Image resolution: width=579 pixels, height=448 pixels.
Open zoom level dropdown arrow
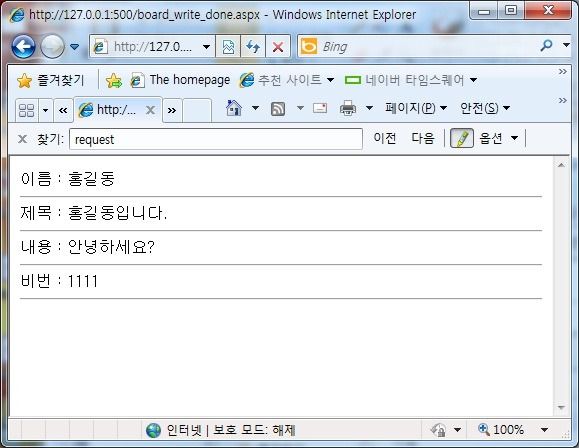(x=544, y=430)
